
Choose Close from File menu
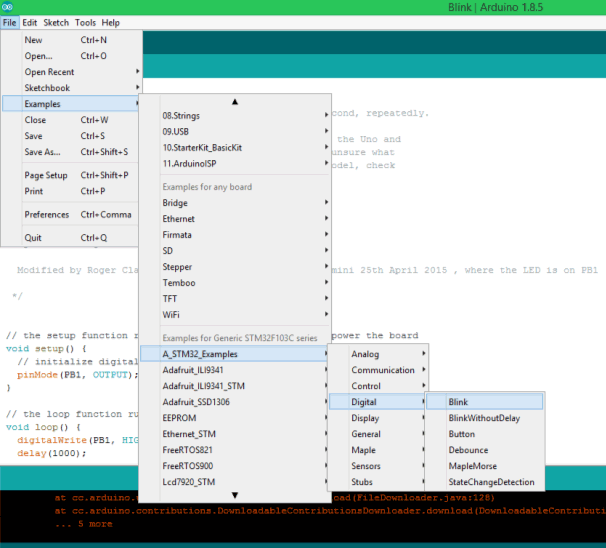coord(70,120)
